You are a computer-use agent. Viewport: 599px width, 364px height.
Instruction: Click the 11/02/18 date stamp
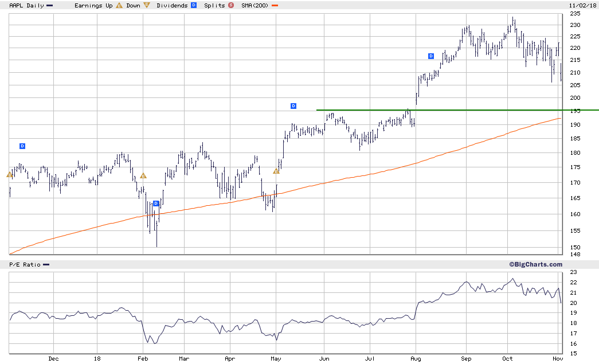tap(582, 5)
